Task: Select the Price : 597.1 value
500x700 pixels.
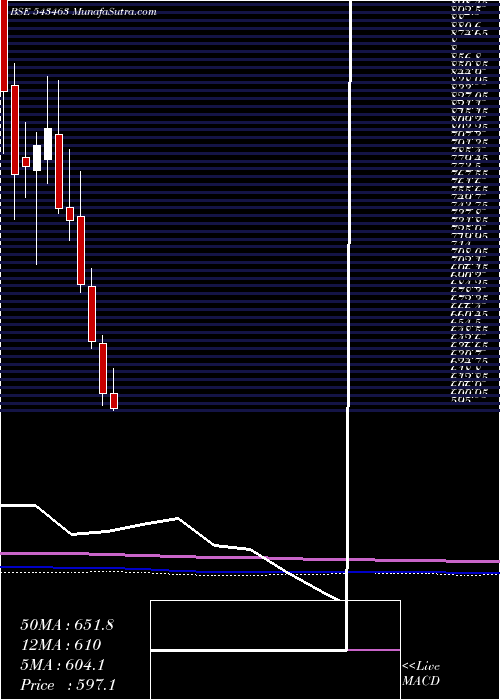Action: click(70, 685)
